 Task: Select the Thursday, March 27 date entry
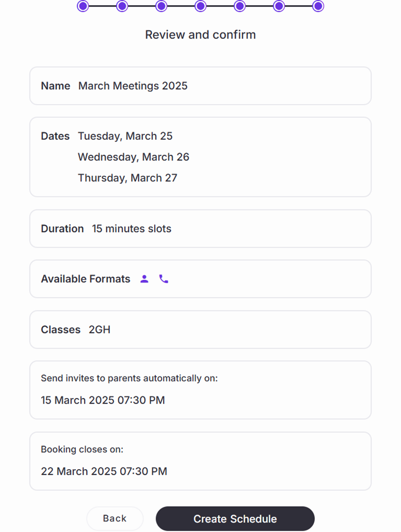pos(127,178)
